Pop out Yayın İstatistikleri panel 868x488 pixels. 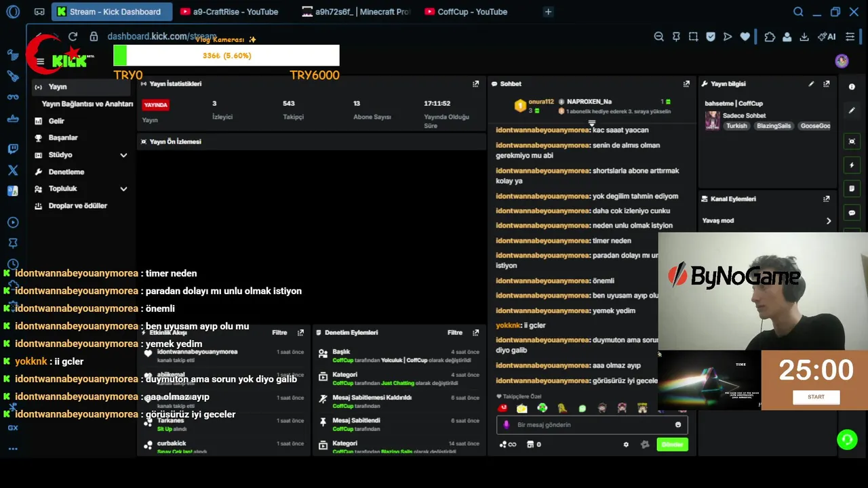coord(475,84)
